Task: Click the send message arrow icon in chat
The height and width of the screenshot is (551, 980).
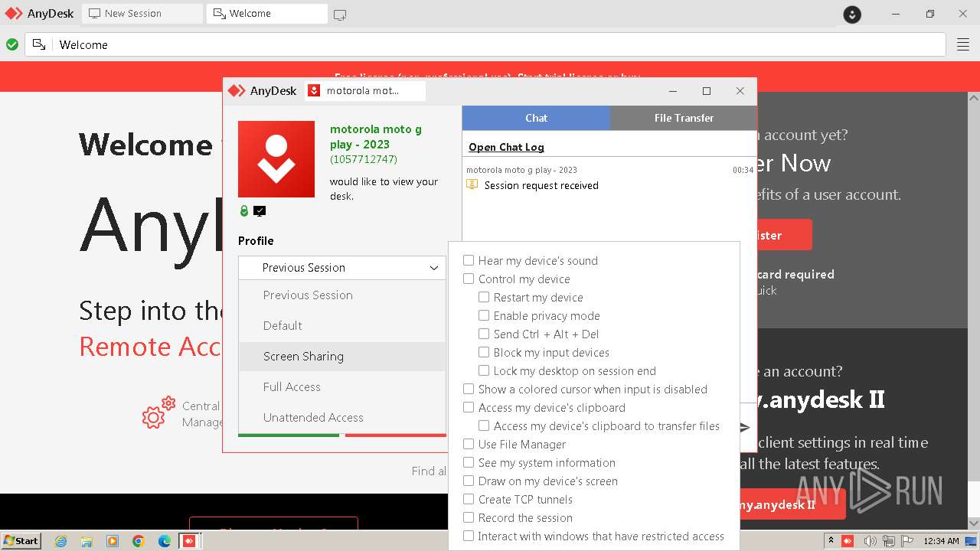Action: [745, 428]
